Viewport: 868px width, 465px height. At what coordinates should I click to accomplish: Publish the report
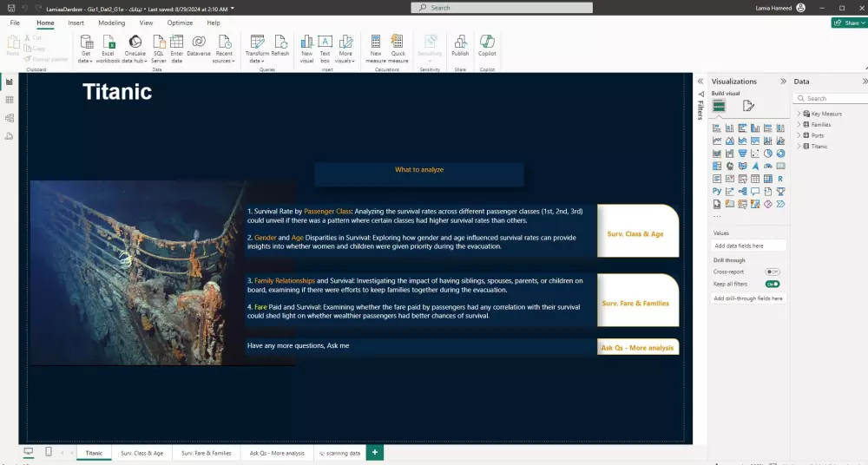460,45
